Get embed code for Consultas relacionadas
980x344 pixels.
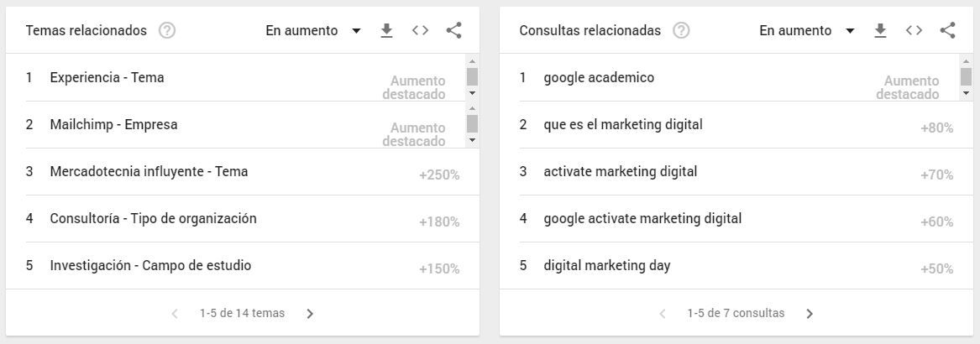(914, 31)
